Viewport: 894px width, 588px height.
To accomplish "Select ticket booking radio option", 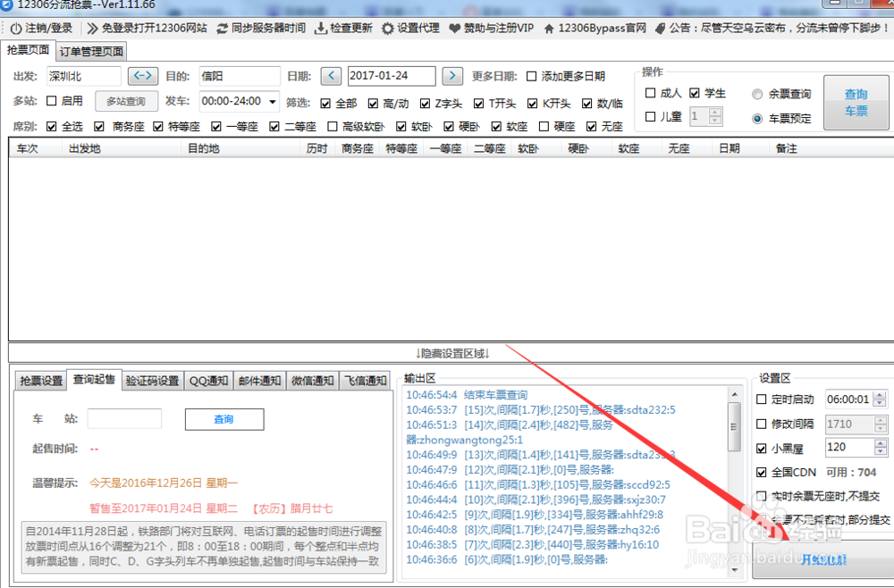I will tap(757, 119).
